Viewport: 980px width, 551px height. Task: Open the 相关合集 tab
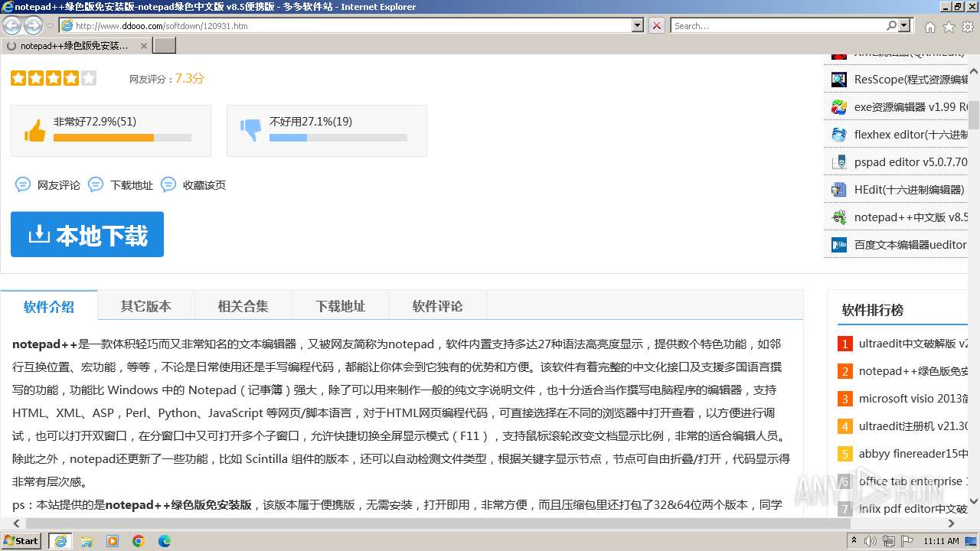click(243, 306)
